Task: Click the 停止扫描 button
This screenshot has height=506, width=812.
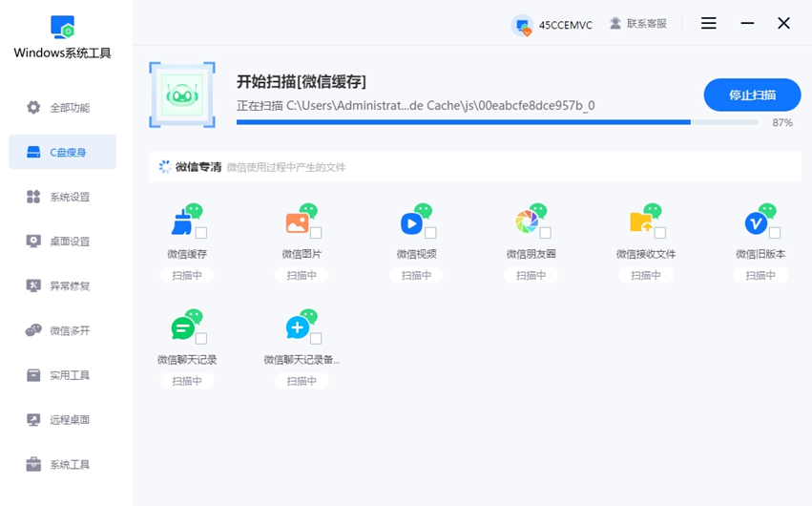Action: click(x=752, y=95)
